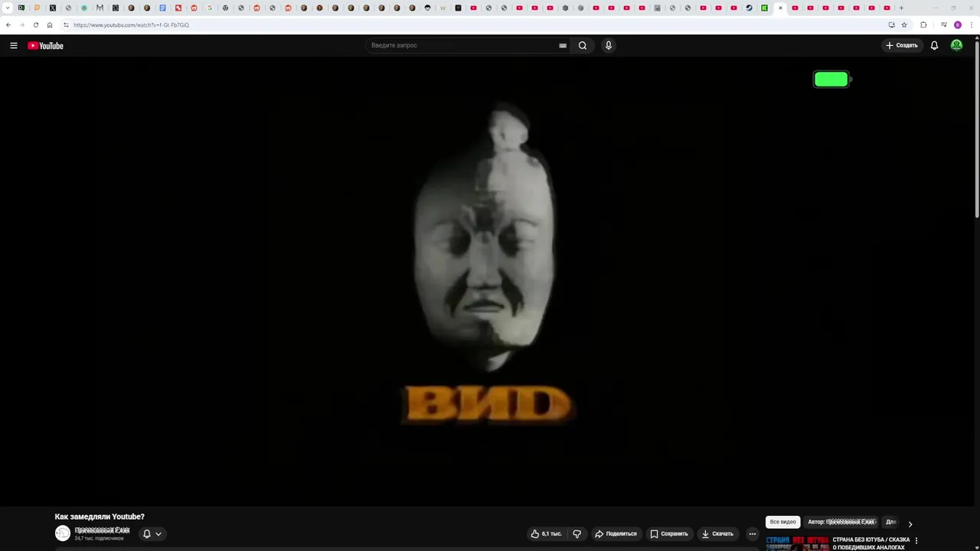980x551 pixels.
Task: Select the "Автор" filter chip
Action: coord(841,522)
